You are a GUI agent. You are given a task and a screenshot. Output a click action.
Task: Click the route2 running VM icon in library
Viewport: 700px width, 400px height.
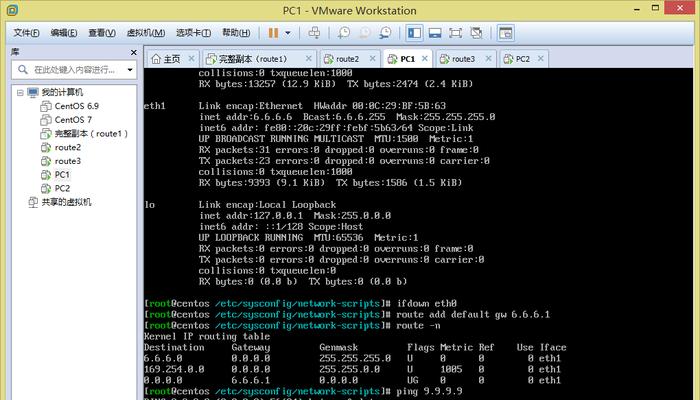46,147
